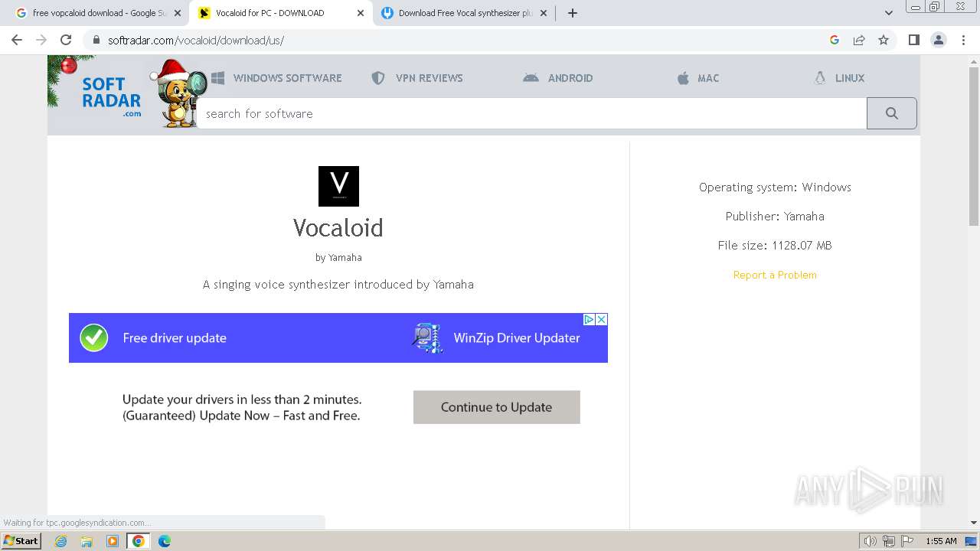Expand tab search chevron
The height and width of the screenshot is (551, 980).
coord(889,13)
